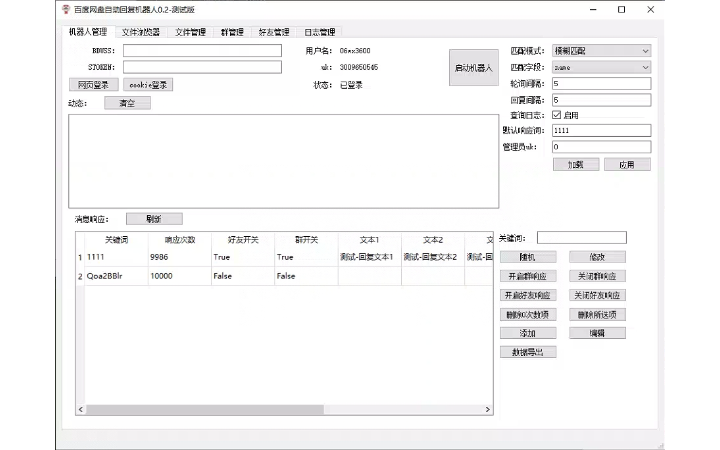Expand the 匹配字段 combo box
The width and height of the screenshot is (720, 450).
(x=600, y=67)
